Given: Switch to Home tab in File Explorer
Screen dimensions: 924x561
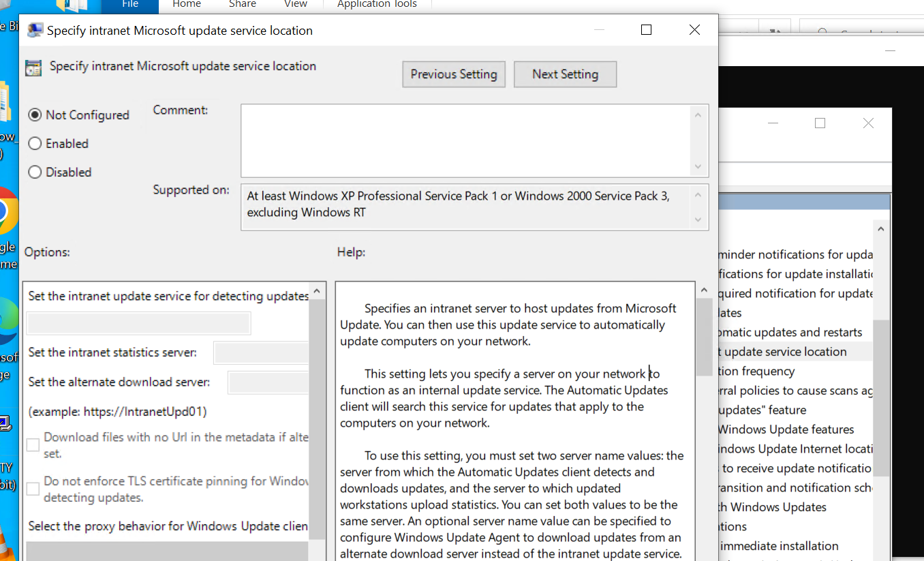Looking at the screenshot, I should pos(187,5).
